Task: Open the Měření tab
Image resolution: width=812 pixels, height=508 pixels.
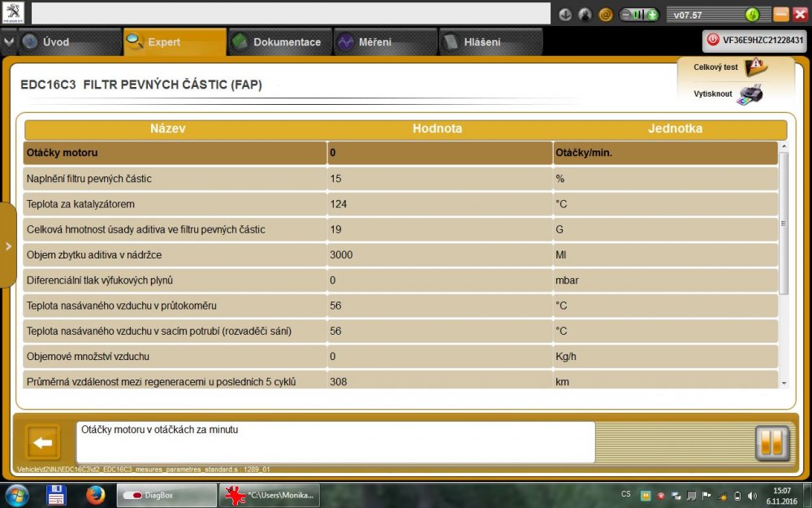Action: [385, 42]
